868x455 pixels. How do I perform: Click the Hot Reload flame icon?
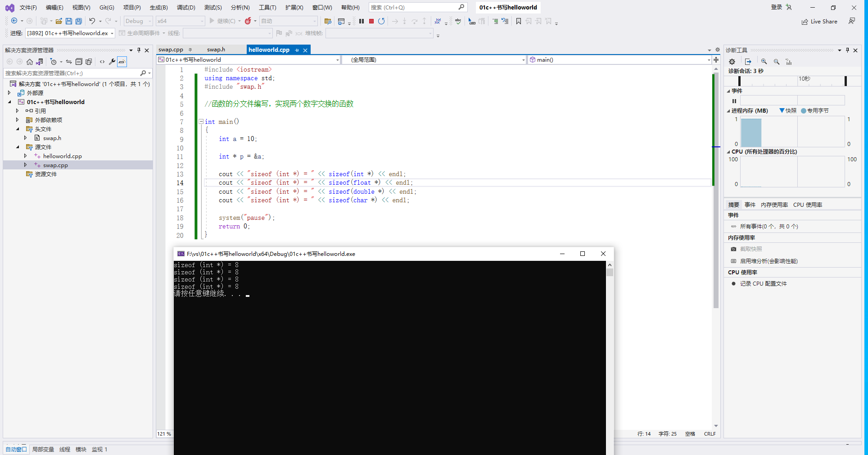(x=248, y=21)
